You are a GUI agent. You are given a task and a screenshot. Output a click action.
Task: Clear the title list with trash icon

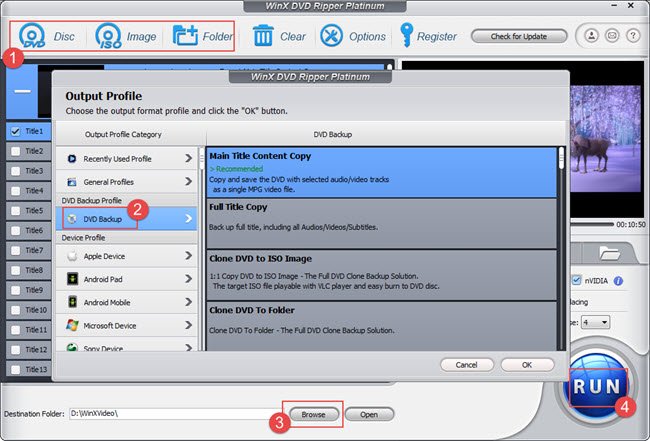(x=263, y=36)
